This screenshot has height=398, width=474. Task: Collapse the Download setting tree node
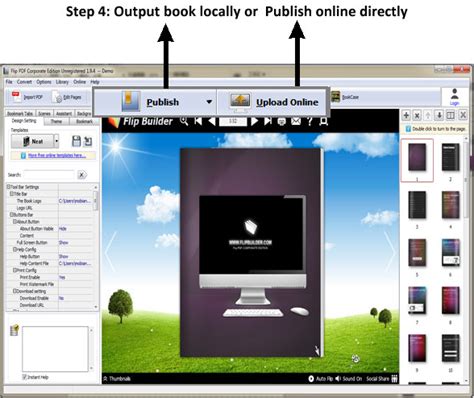point(14,291)
